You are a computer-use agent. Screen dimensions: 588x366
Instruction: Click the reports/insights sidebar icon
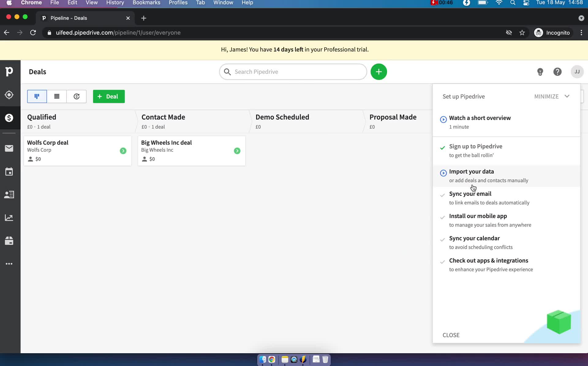(9, 218)
